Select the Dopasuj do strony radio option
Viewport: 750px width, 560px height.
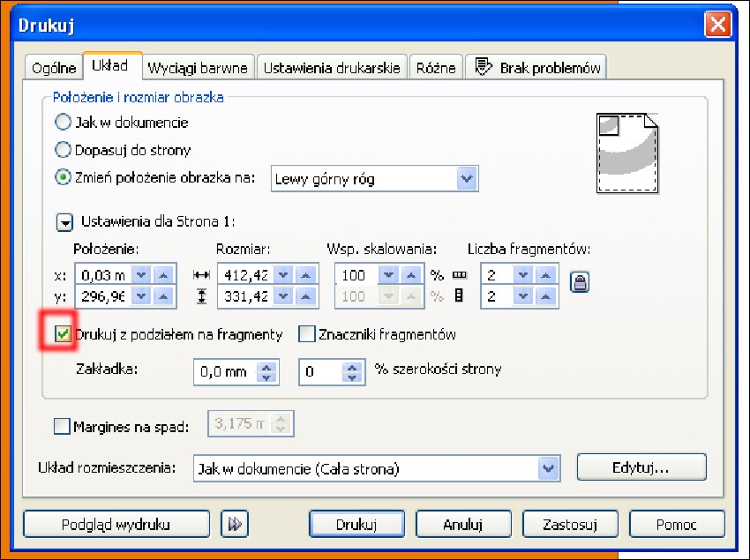pos(64,150)
